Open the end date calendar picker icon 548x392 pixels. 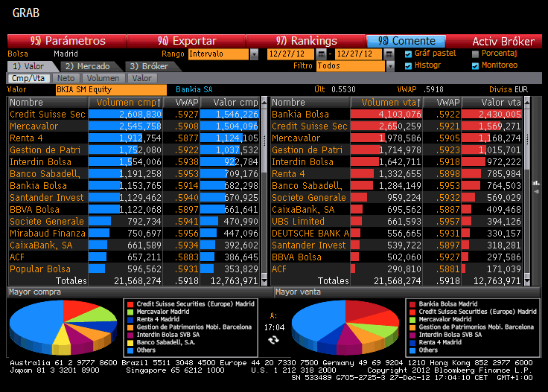coord(389,54)
